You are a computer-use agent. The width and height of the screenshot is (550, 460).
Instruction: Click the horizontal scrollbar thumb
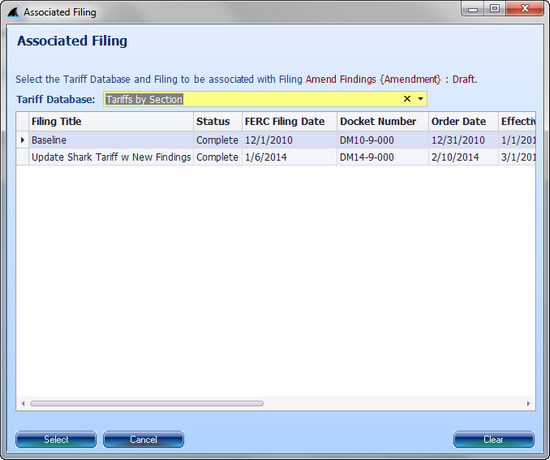[x=147, y=404]
